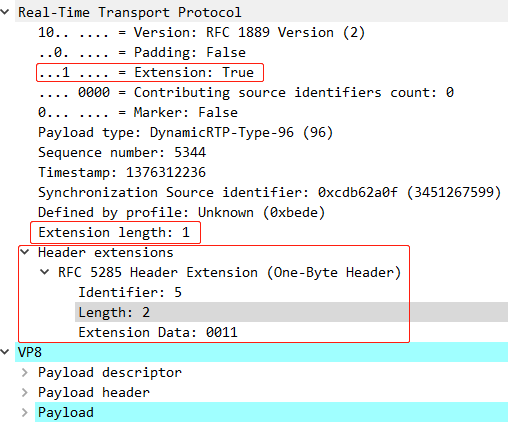Select Extension Data: 0011 row
The width and height of the screenshot is (508, 428).
(x=158, y=332)
